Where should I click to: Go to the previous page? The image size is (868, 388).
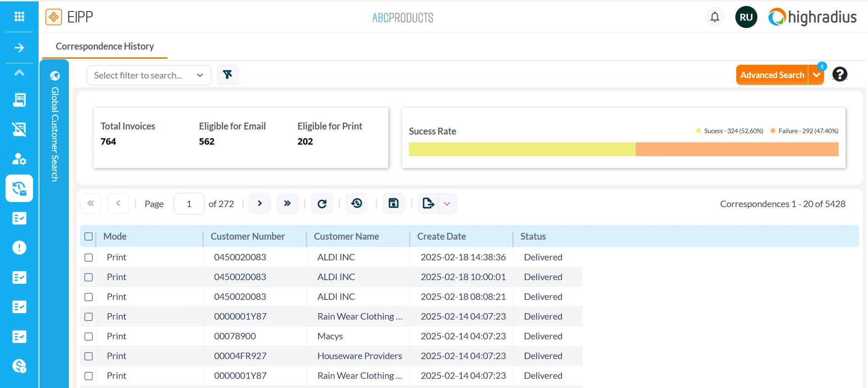click(x=118, y=203)
